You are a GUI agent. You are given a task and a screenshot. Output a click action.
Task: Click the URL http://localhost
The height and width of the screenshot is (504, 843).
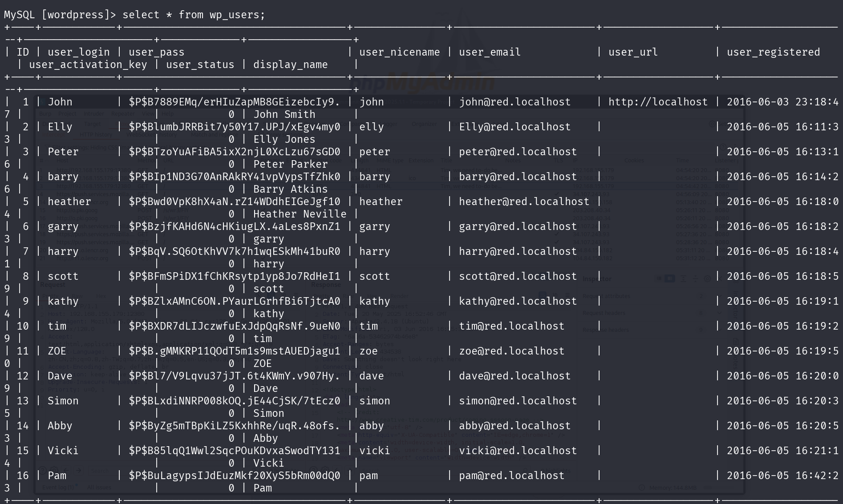tap(658, 102)
